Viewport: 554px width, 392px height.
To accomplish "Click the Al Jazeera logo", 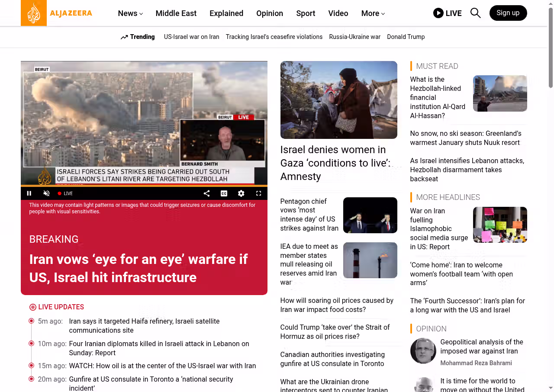I will click(x=57, y=13).
